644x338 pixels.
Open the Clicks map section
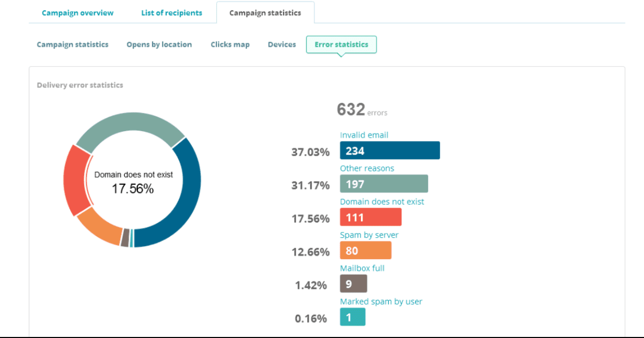230,44
